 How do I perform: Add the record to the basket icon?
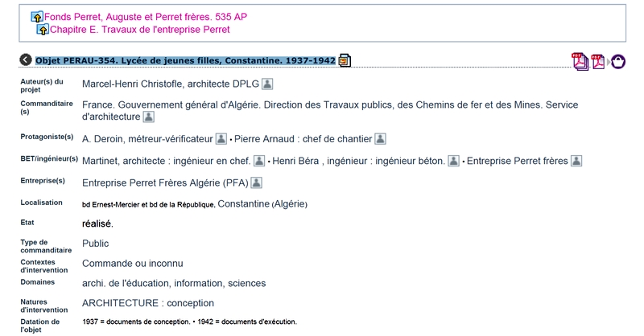(618, 62)
